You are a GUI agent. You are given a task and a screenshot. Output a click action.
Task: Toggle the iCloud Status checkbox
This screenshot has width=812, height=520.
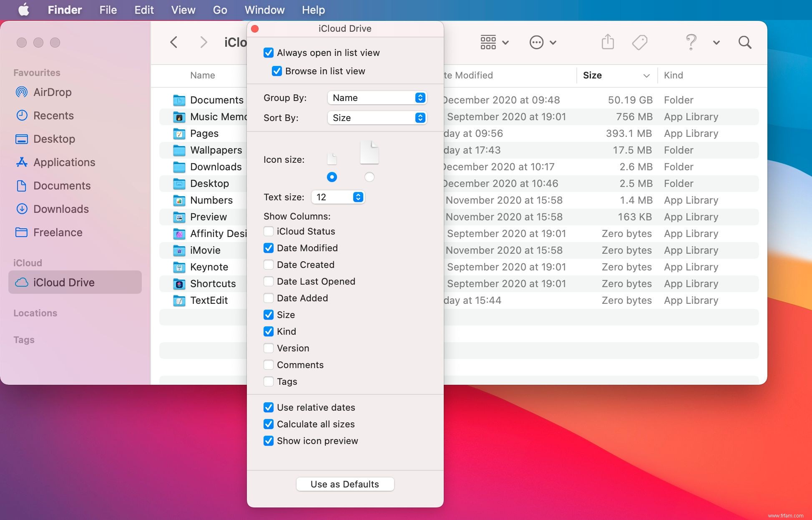269,231
